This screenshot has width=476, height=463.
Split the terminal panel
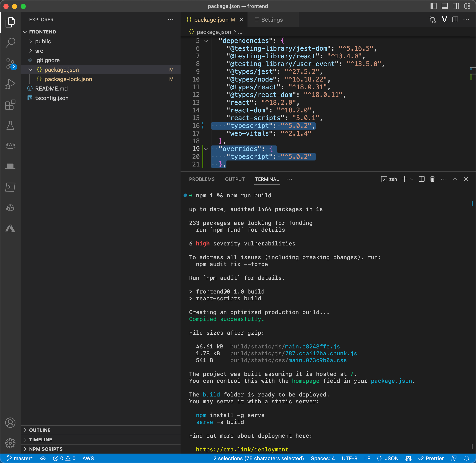[x=422, y=179]
